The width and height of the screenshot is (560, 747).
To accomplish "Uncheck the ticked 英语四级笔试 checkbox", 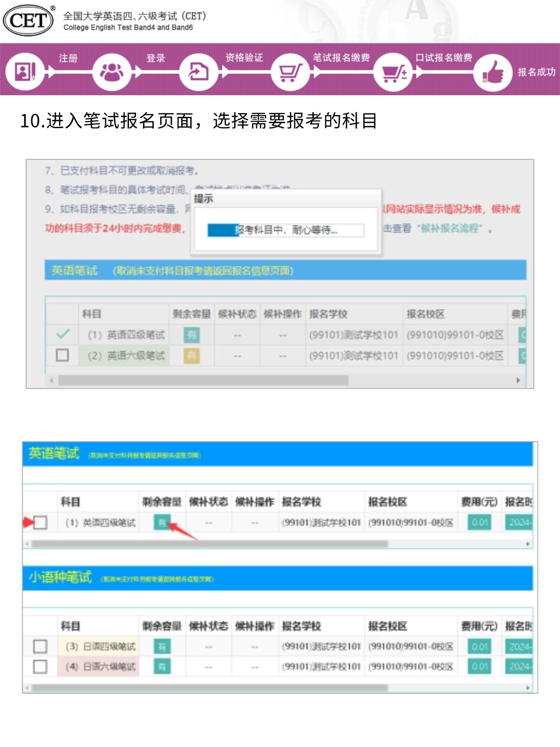I will click(63, 334).
